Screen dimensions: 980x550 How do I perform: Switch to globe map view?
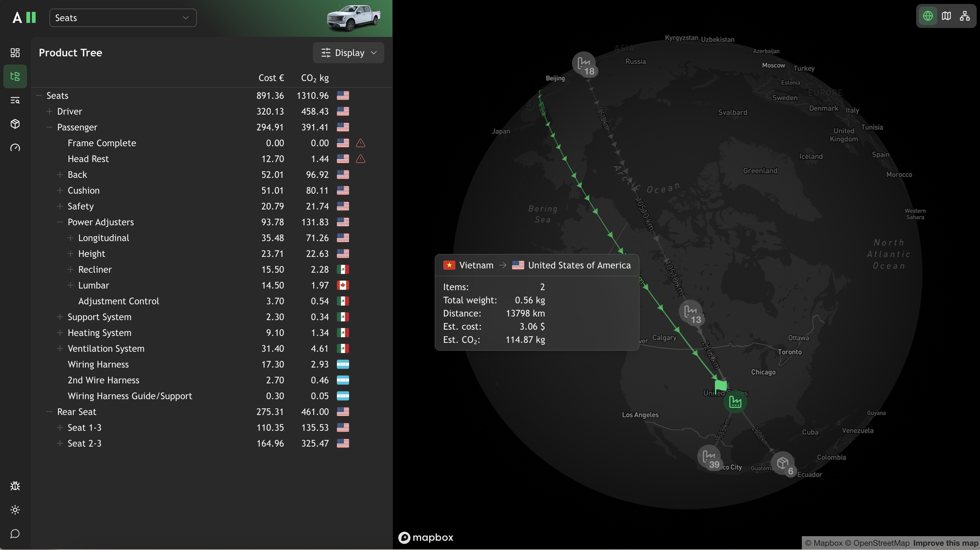[x=928, y=16]
